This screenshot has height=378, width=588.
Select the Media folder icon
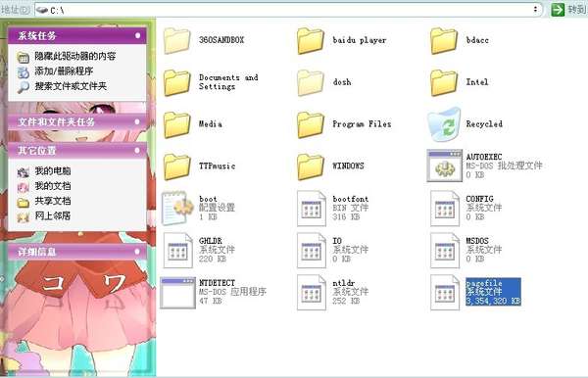[176, 124]
